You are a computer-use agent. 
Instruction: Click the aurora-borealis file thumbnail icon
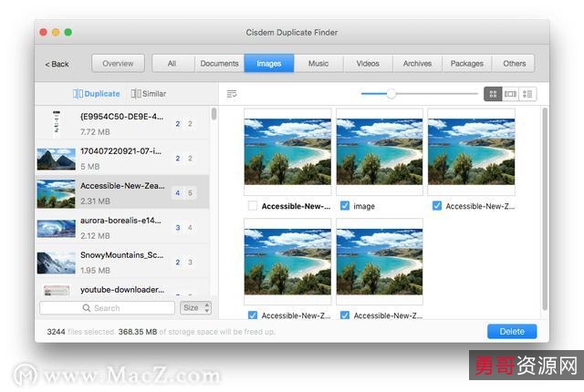[x=56, y=228]
